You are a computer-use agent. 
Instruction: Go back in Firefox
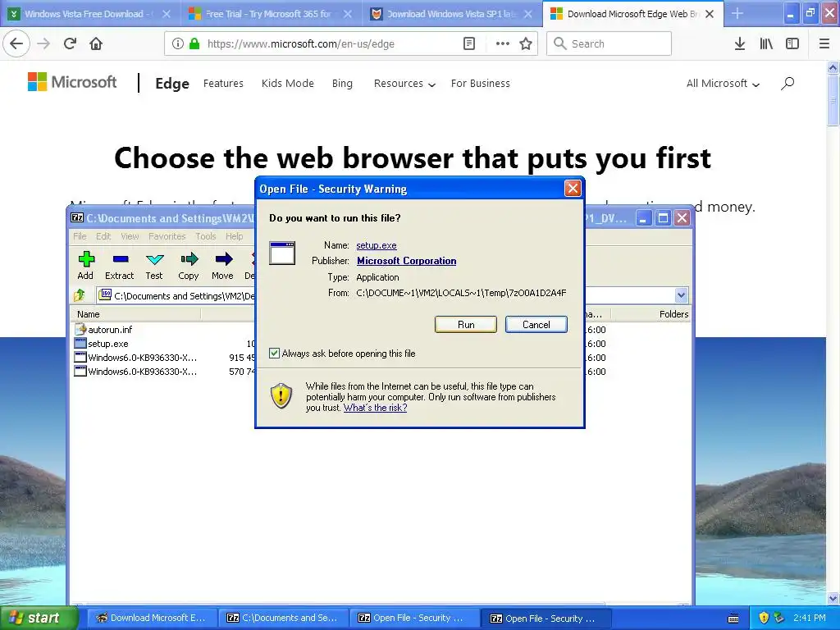tap(16, 43)
